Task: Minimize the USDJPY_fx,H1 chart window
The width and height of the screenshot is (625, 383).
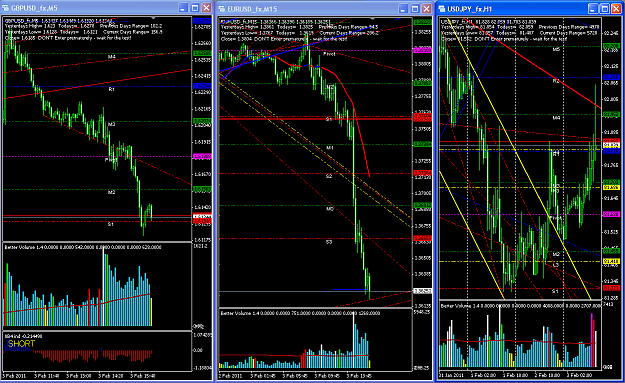Action: [x=593, y=9]
